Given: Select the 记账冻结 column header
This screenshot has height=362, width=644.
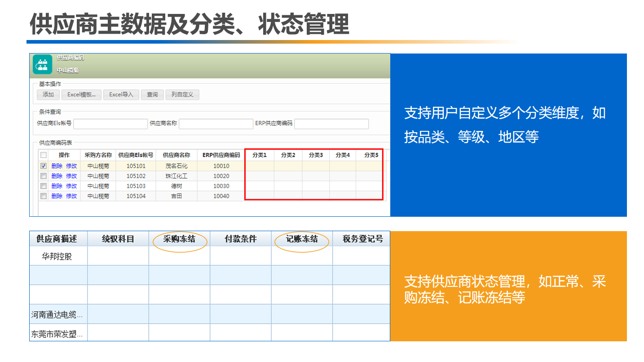Looking at the screenshot, I should point(302,239).
